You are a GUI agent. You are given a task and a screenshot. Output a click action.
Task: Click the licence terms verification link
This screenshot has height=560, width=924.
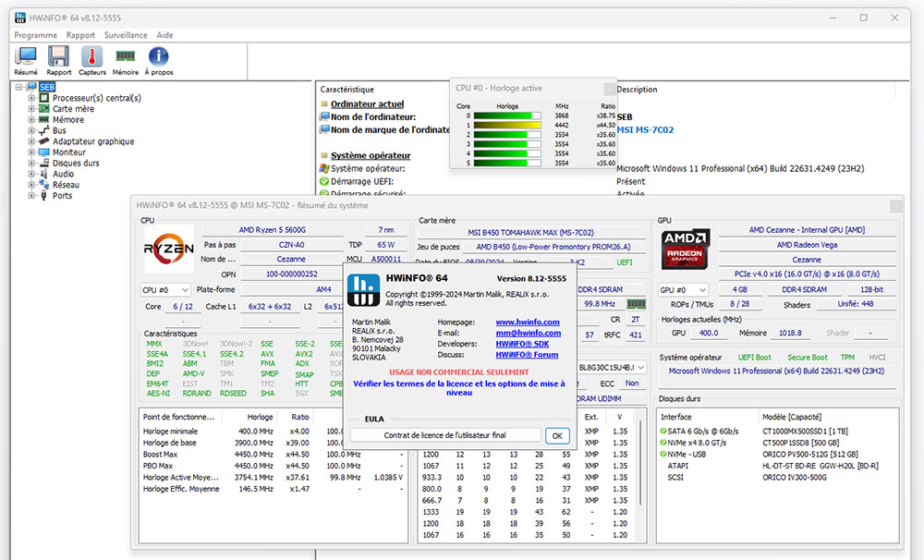click(459, 388)
